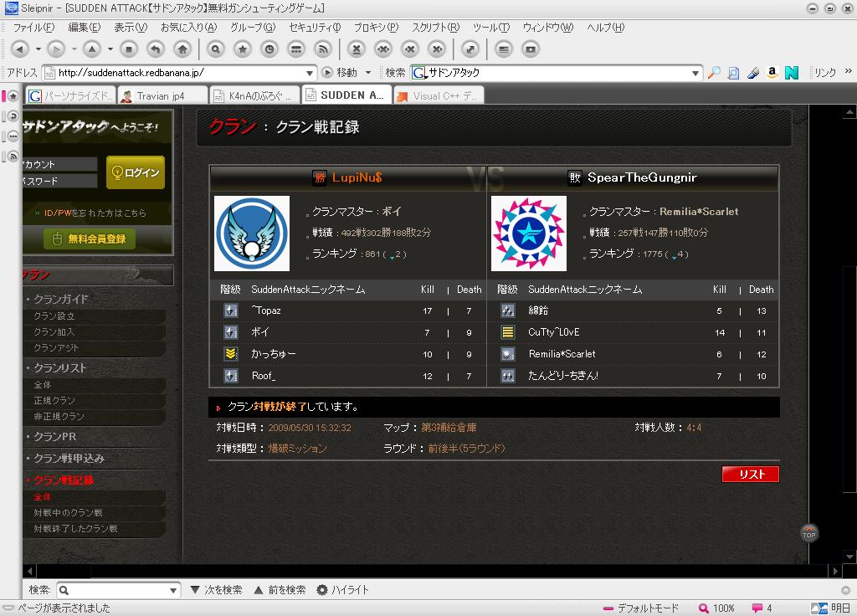Image resolution: width=857 pixels, height=616 pixels.
Task: Go back with the Back arrow
Action: [20, 49]
